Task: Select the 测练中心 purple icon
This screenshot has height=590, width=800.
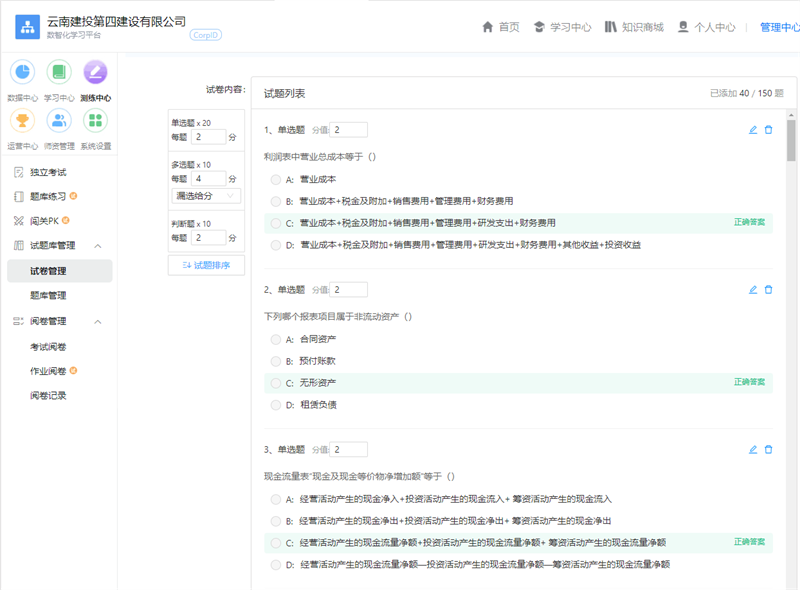Action: pos(95,73)
